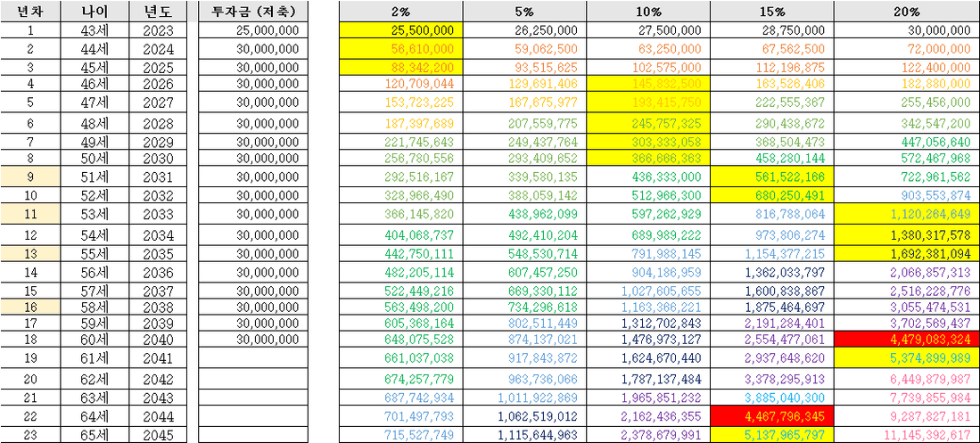Click yellow cell 1,120,264,649

(907, 214)
